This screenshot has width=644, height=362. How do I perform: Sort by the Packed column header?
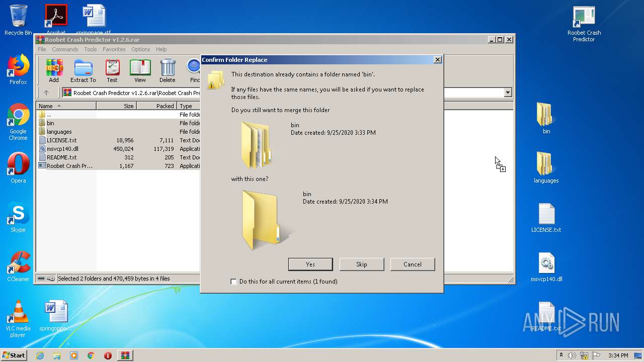pos(156,106)
